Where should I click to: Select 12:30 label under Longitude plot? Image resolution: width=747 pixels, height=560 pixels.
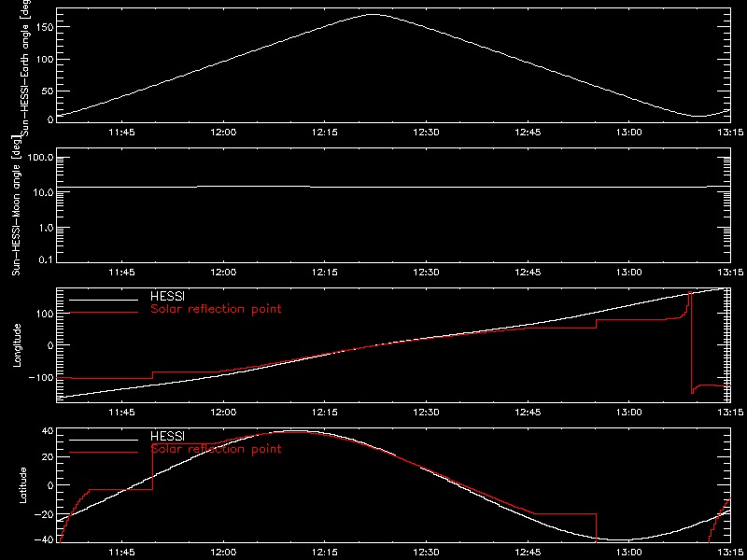tap(427, 413)
